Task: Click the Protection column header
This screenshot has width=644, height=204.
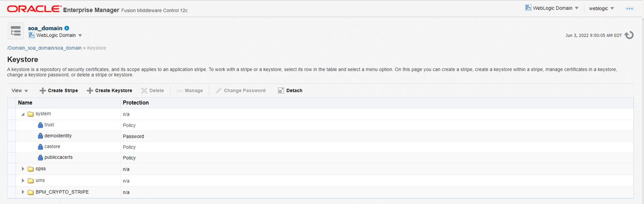Action: 377,103
